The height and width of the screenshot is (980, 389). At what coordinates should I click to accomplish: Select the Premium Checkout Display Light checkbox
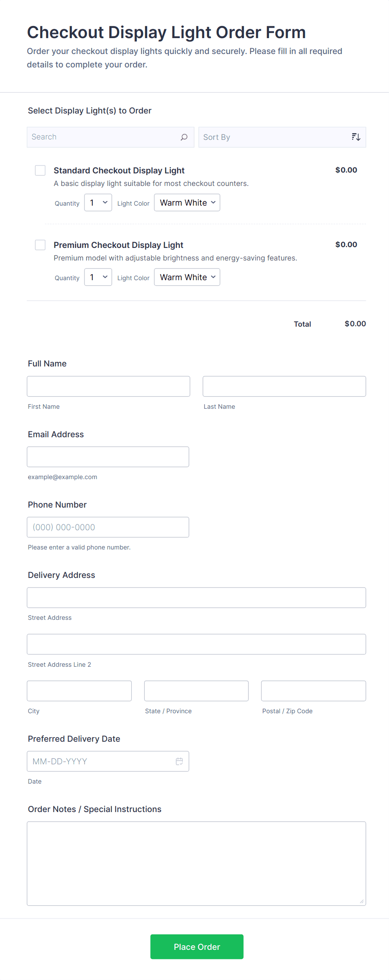coord(40,245)
